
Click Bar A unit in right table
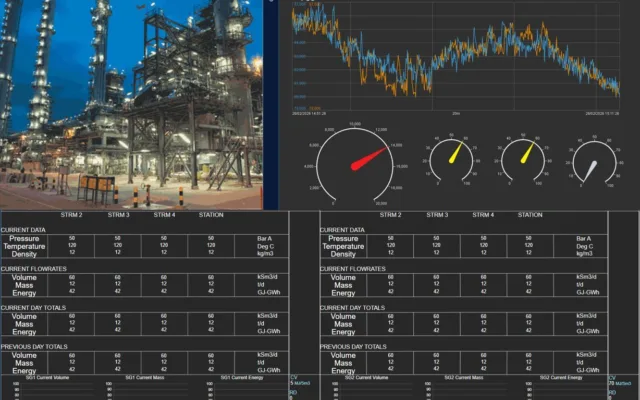point(585,239)
